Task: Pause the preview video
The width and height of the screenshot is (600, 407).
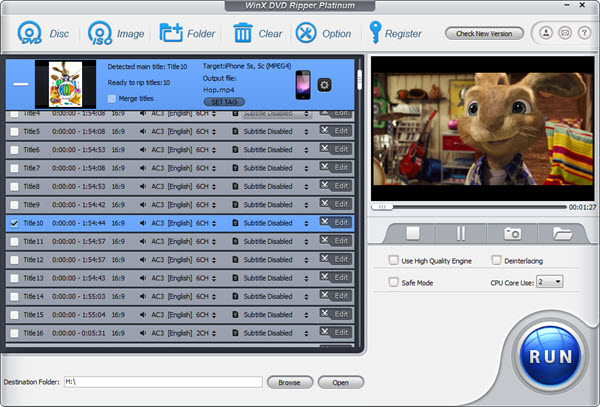Action: pos(461,233)
